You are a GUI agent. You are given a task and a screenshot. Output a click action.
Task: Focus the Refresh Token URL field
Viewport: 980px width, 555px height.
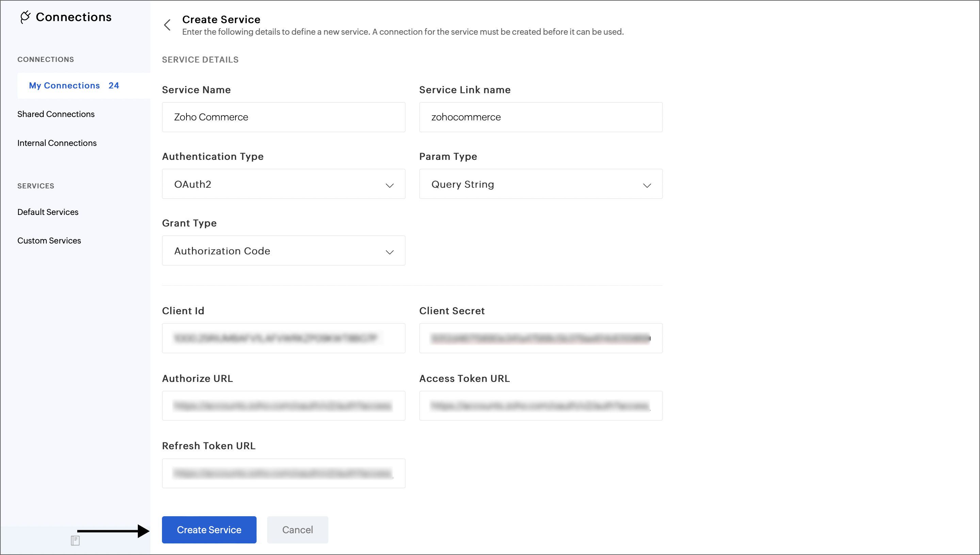tap(283, 473)
